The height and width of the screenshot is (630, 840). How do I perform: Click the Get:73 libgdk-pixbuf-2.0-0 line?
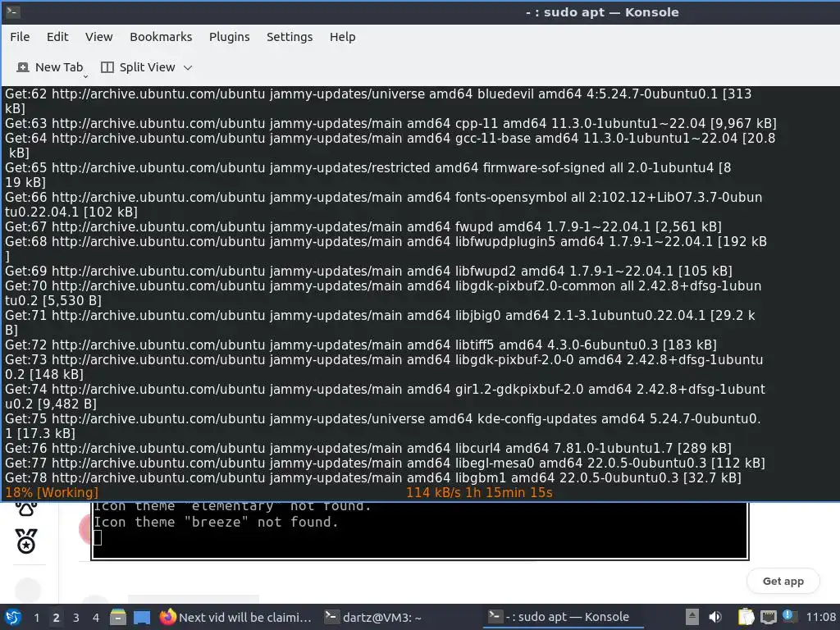coord(384,367)
